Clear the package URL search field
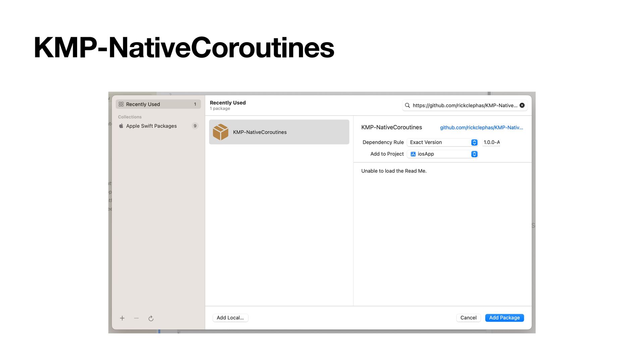 click(522, 105)
